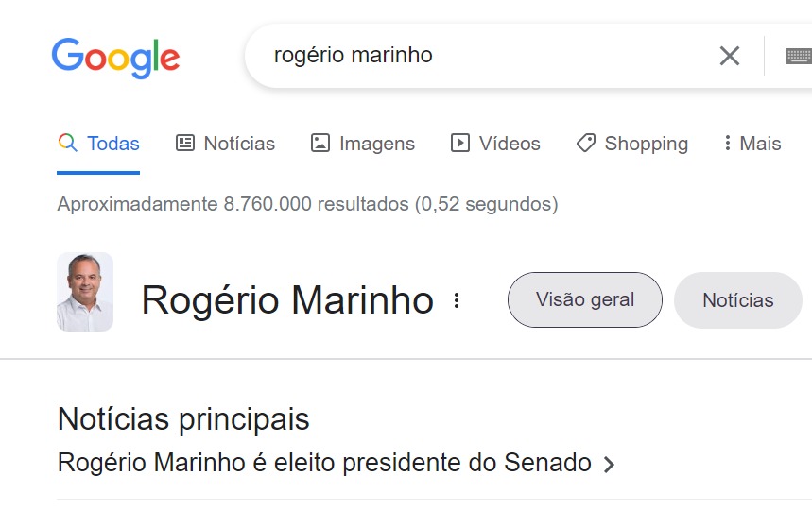812x511 pixels.
Task: Click the Google logo
Action: [115, 58]
